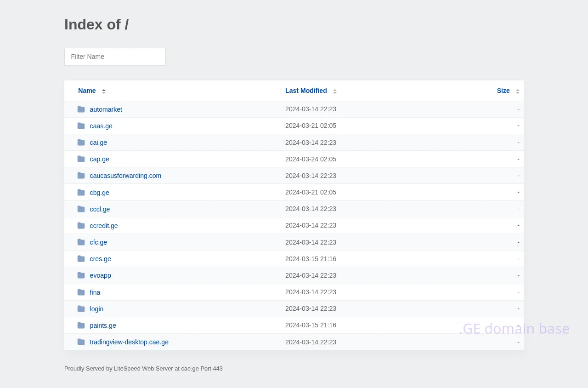
Task: Click the folder icon for login
Action: [81, 309]
